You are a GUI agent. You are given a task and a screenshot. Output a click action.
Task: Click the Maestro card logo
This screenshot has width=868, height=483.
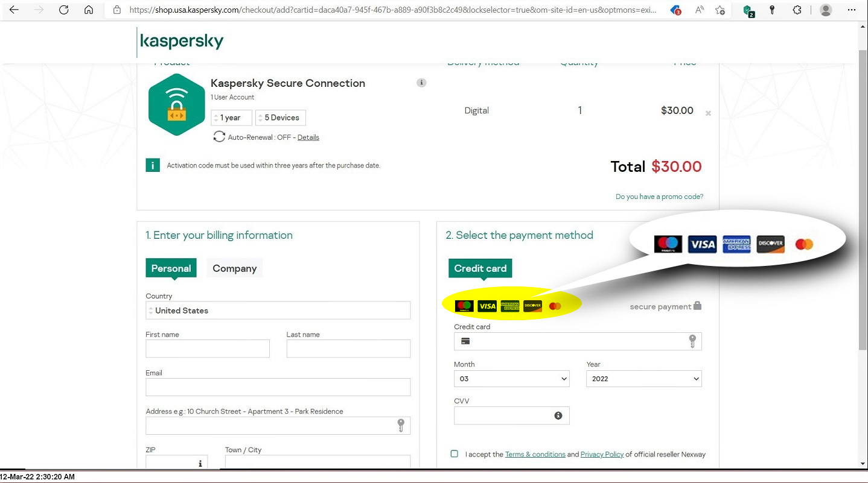click(463, 306)
